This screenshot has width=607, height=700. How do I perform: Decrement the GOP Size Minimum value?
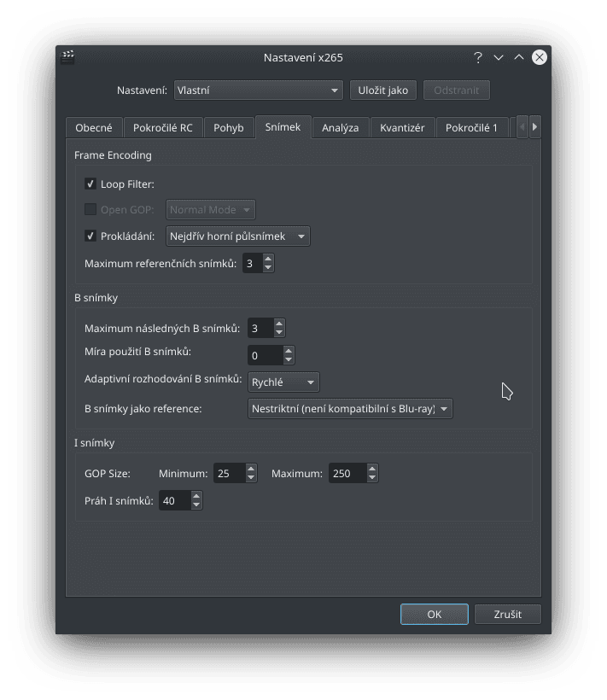pos(250,477)
